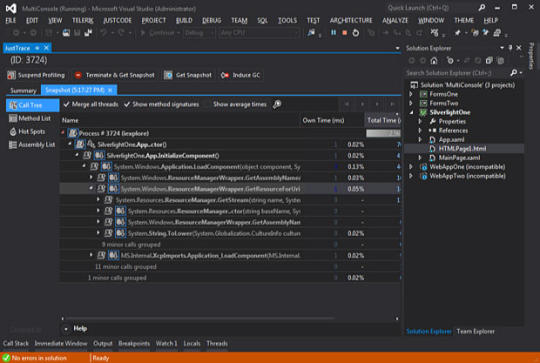Image resolution: width=540 pixels, height=363 pixels.
Task: Click the Get Snapshot button
Action: pyautogui.click(x=188, y=75)
